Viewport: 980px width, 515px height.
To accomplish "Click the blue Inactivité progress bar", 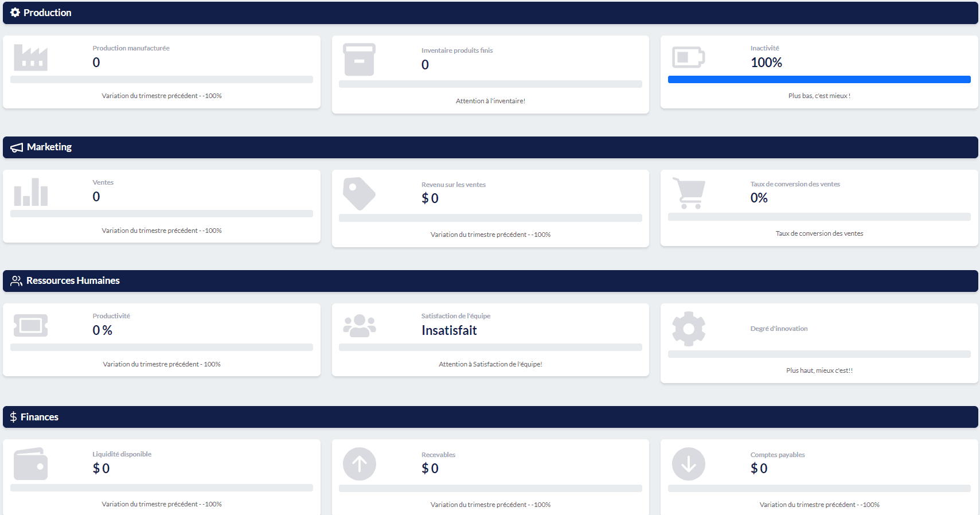I will 819,80.
